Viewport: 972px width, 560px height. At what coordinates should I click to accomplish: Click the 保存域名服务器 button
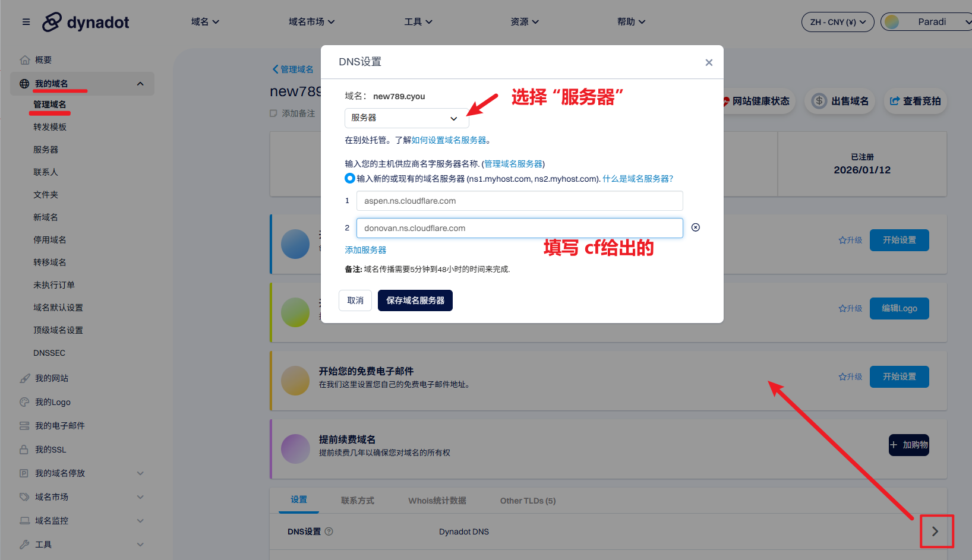(415, 300)
